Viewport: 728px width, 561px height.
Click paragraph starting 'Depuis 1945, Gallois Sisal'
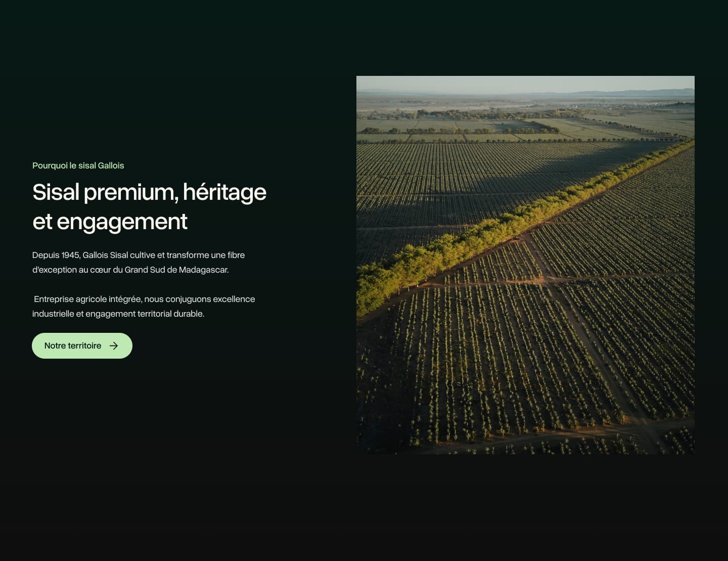pyautogui.click(x=139, y=263)
